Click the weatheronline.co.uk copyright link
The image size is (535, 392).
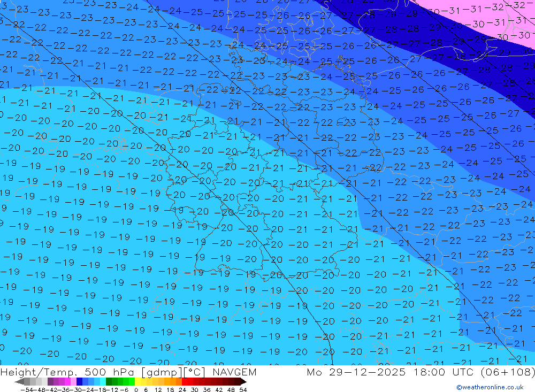[490, 387]
